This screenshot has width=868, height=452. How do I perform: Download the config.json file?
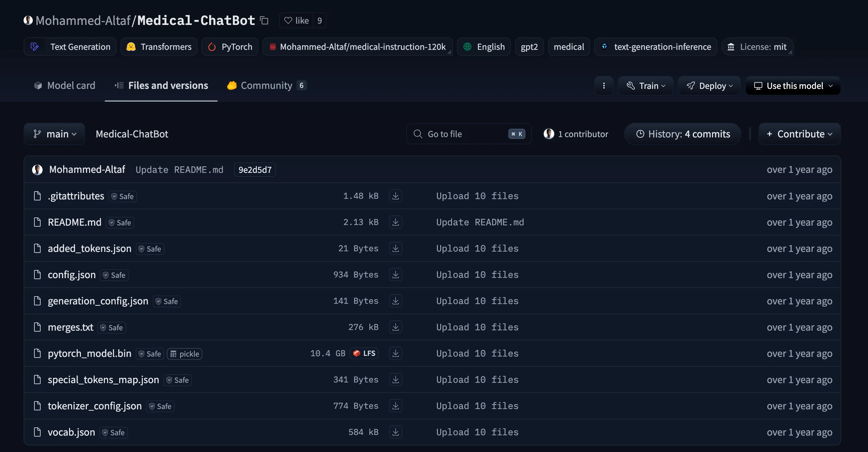(x=396, y=275)
